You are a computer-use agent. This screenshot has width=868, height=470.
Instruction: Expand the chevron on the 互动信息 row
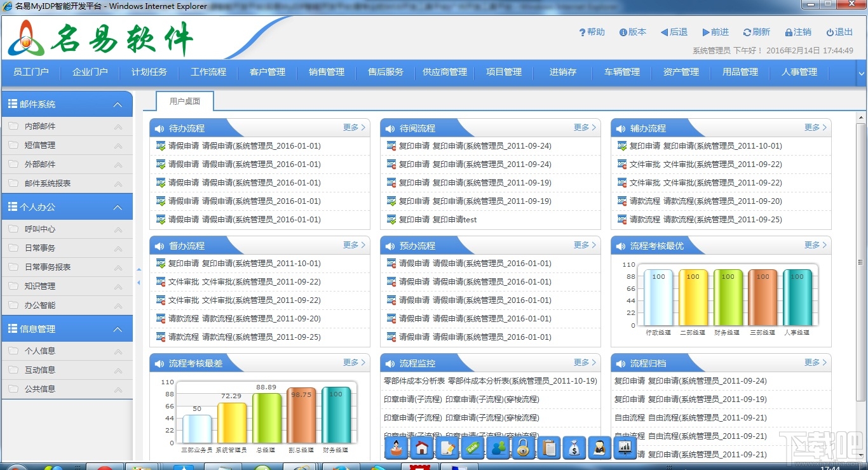[x=118, y=370]
